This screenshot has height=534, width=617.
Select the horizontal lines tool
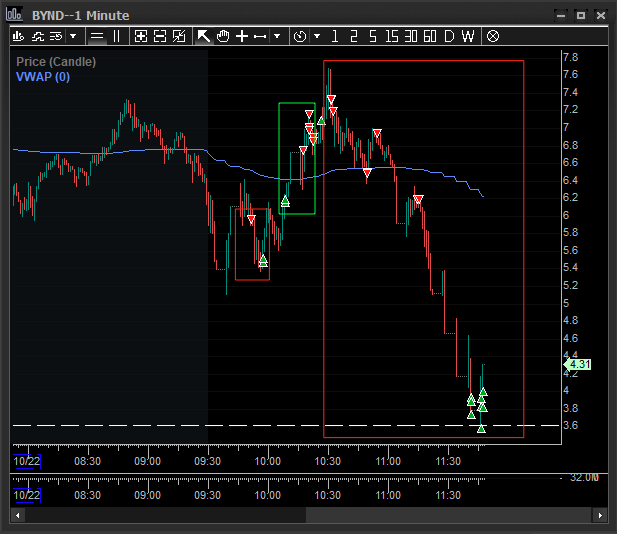pos(97,37)
